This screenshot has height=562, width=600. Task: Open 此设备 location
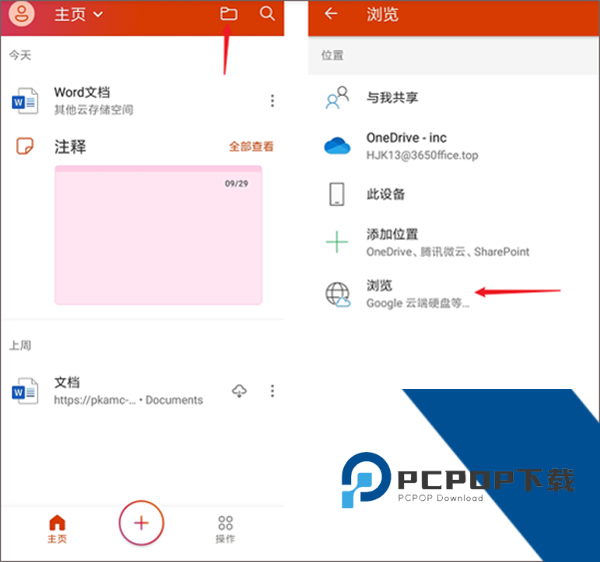[453, 194]
